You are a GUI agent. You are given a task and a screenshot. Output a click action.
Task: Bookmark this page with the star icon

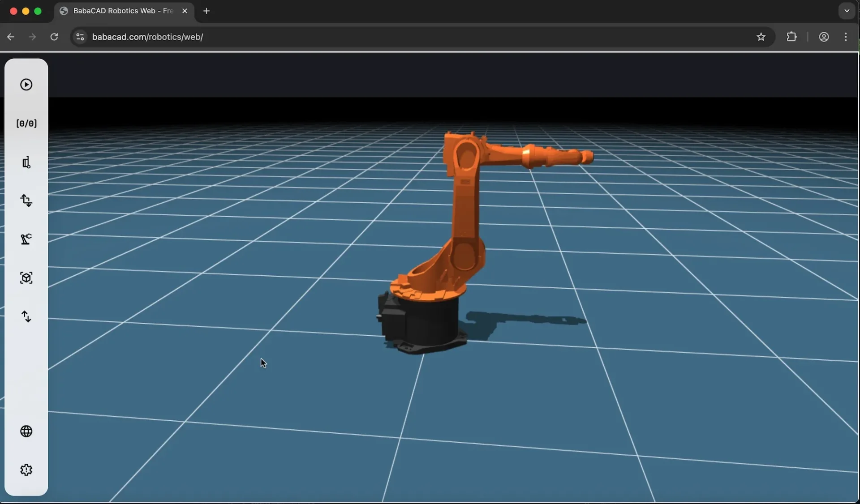(x=761, y=37)
